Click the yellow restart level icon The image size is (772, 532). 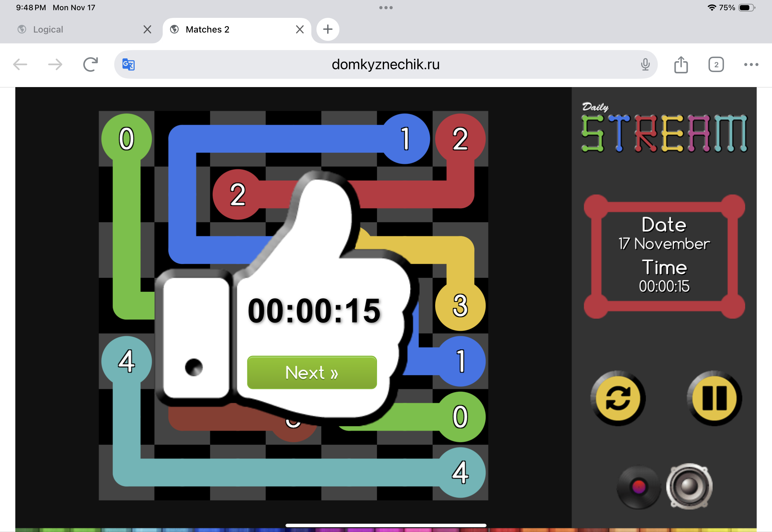(618, 398)
